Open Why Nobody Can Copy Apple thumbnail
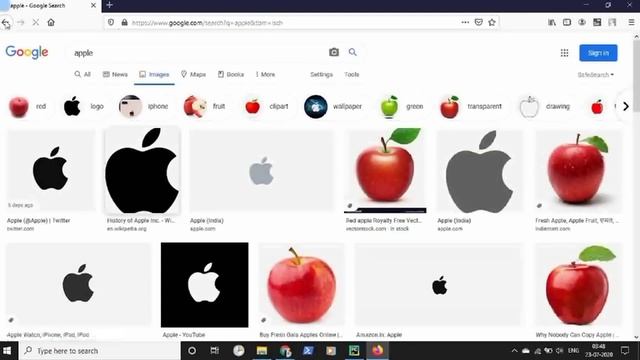This screenshot has width=640, height=360. pos(579,284)
